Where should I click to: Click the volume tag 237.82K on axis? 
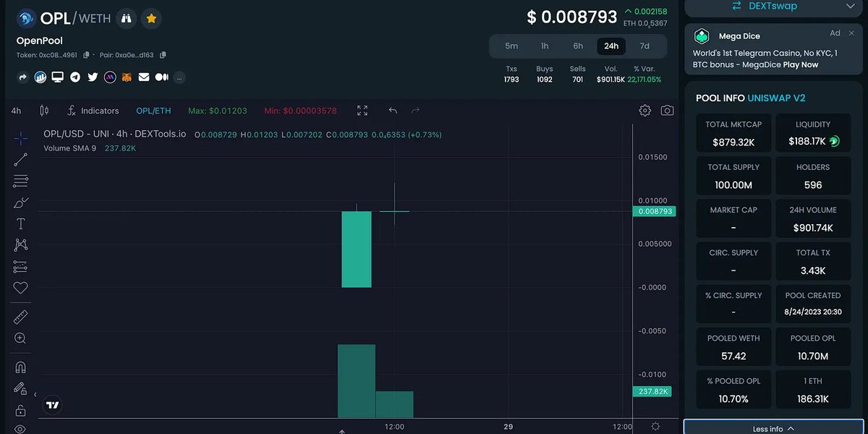(x=652, y=391)
